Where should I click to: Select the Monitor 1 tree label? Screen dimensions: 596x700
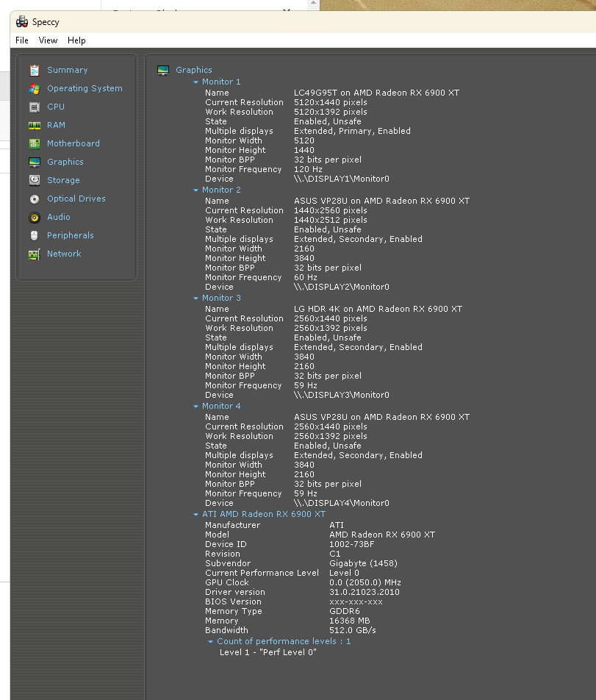click(x=221, y=82)
